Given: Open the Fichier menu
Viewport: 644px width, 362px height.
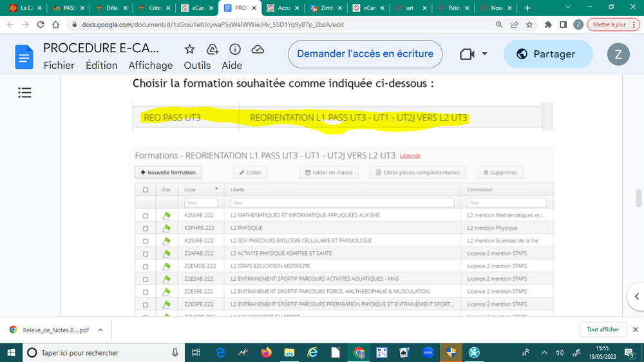Looking at the screenshot, I should (59, 65).
